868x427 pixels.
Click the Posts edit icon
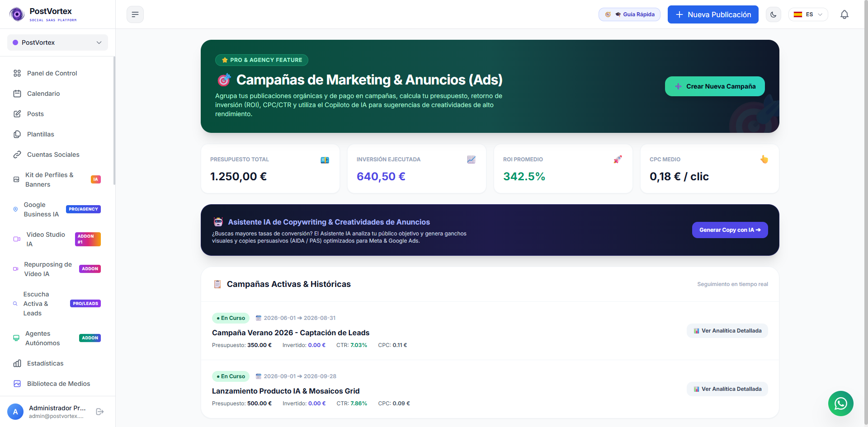click(x=17, y=114)
